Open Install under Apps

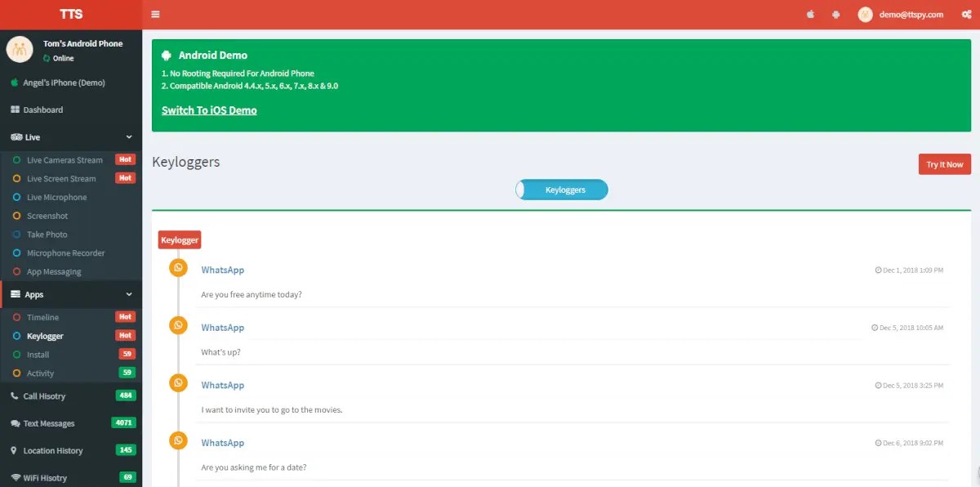pyautogui.click(x=38, y=355)
